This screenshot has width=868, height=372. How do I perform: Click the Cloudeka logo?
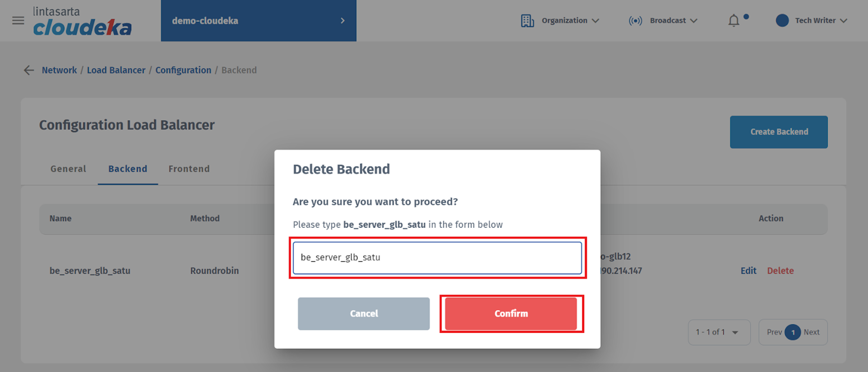(82, 21)
